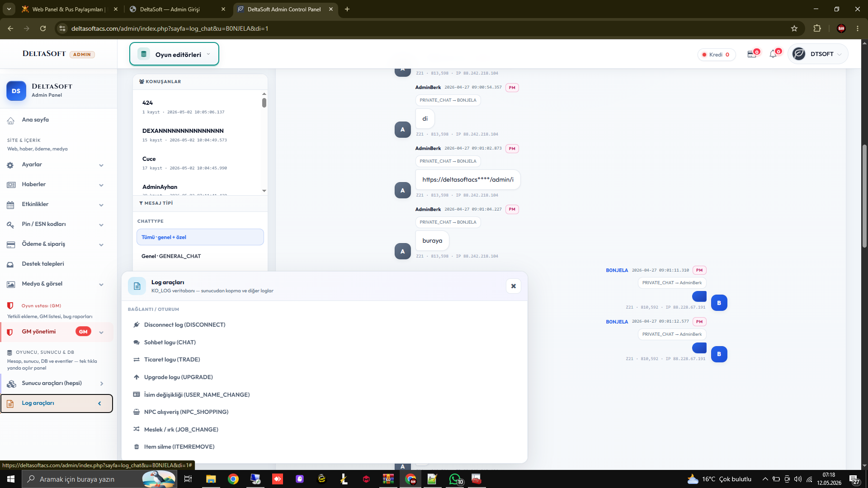Click the Item silme trash icon
The width and height of the screenshot is (868, 488).
point(137,446)
